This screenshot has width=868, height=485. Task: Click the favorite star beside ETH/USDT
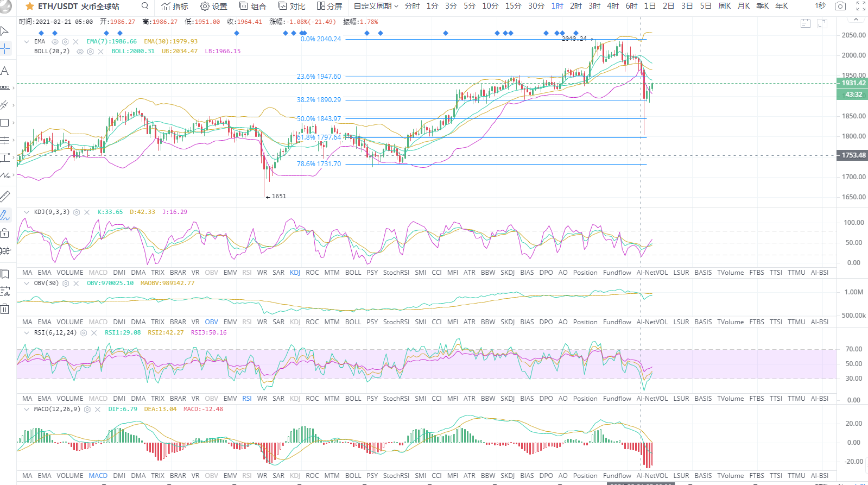point(30,7)
